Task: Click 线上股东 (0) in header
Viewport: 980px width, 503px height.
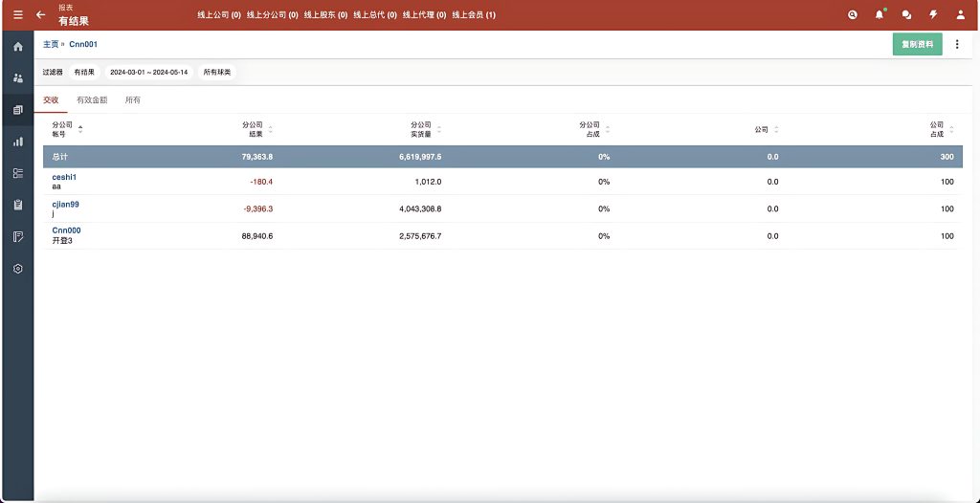Action: (x=325, y=14)
